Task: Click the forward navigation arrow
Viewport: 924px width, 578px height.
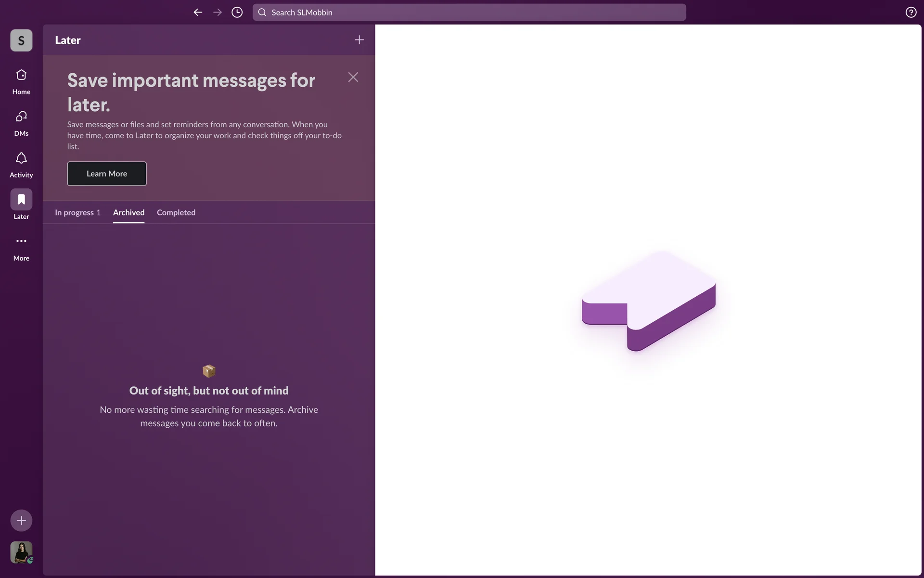Action: (218, 13)
